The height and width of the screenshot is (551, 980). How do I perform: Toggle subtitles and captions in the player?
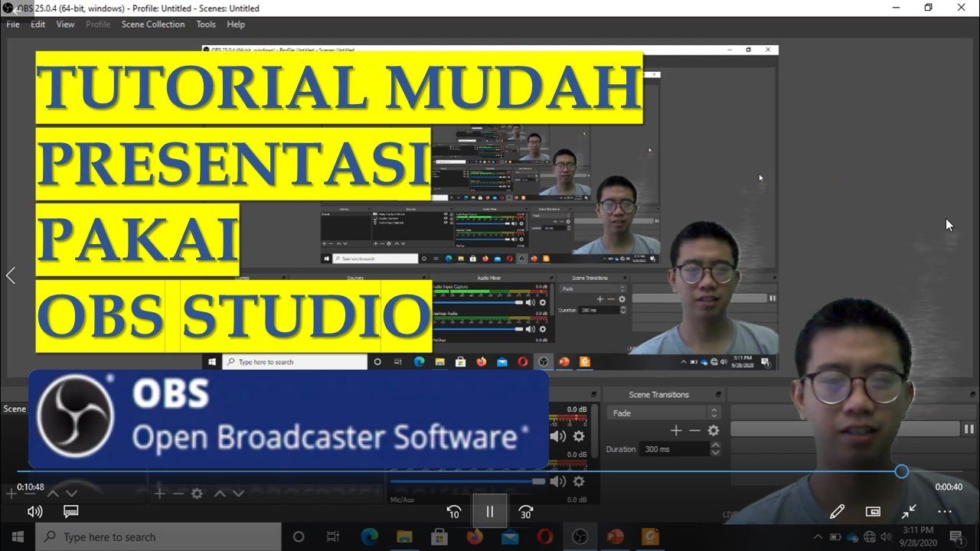(71, 511)
